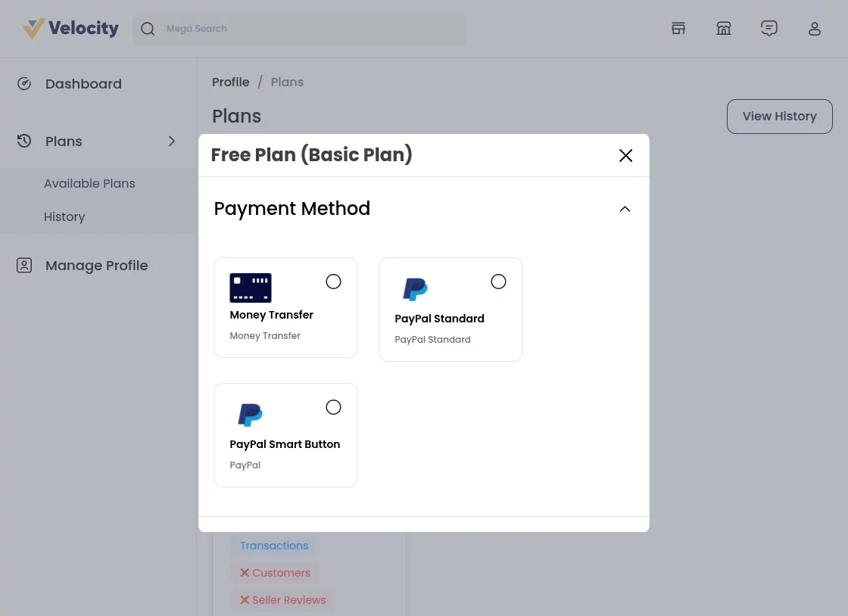Open the storefront icon in the top bar
Viewport: 848px width, 616px height.
(x=678, y=28)
